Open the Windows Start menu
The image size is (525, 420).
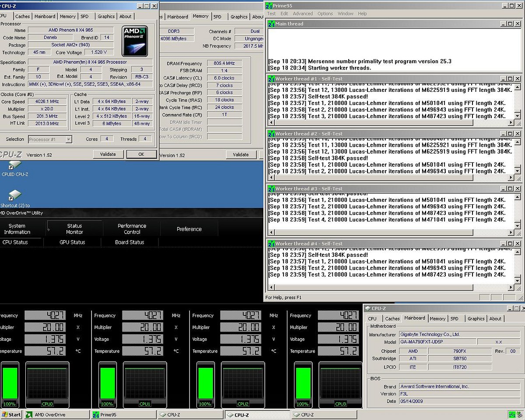pos(11,414)
